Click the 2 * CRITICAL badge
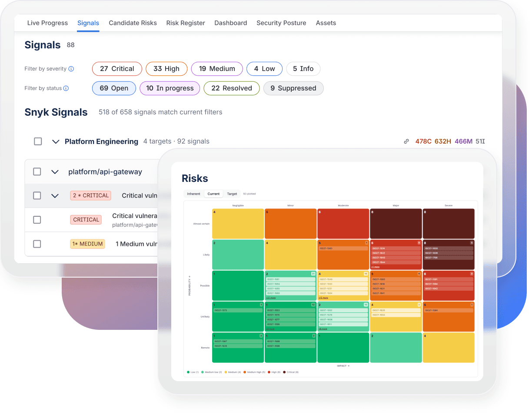Screen dimensions: 532x416 click(x=90, y=196)
